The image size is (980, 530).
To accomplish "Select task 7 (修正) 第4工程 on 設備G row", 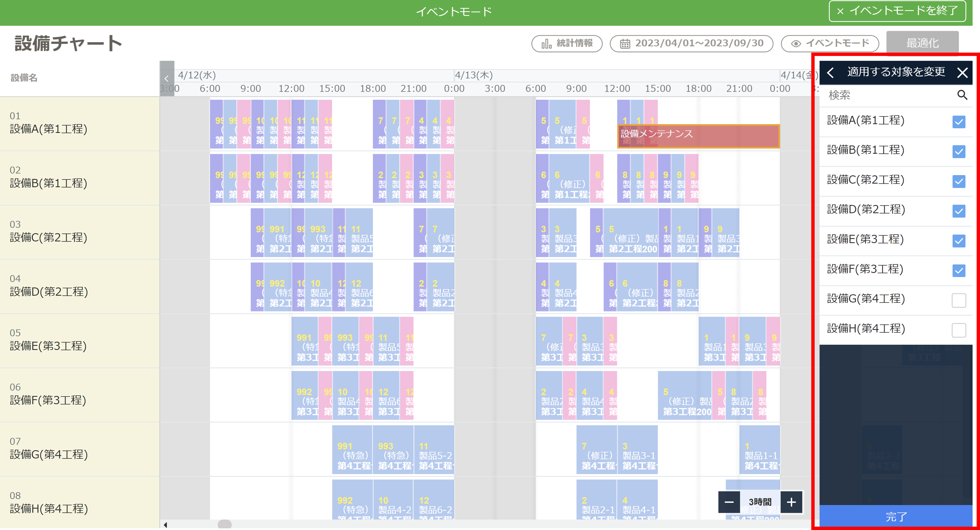I will 597,449.
